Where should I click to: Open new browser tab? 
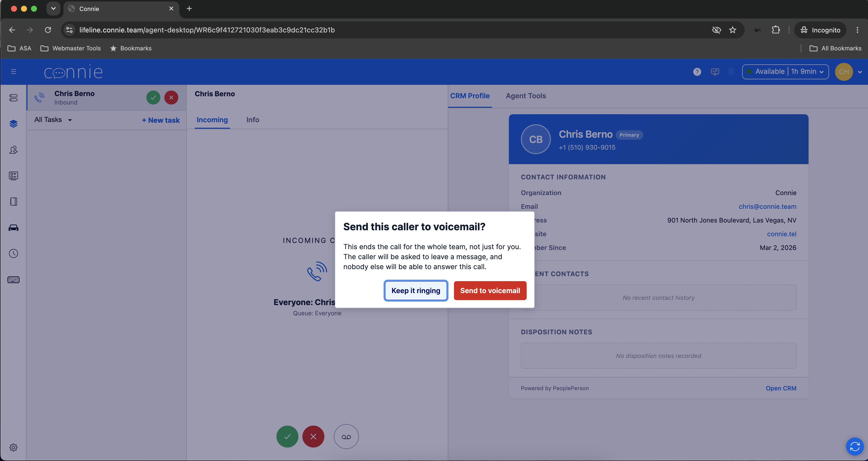(189, 8)
